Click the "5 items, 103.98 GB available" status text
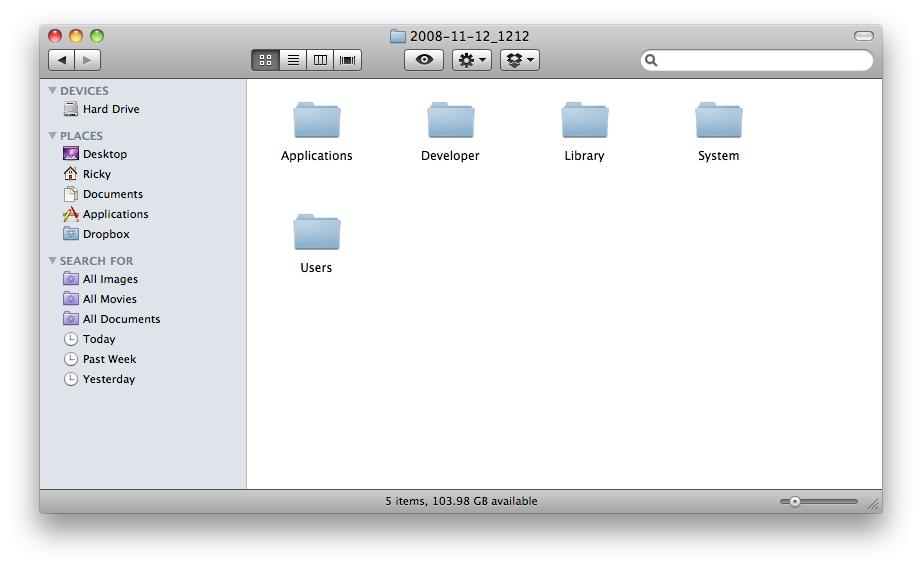Screen dimensions: 922x568 click(462, 501)
